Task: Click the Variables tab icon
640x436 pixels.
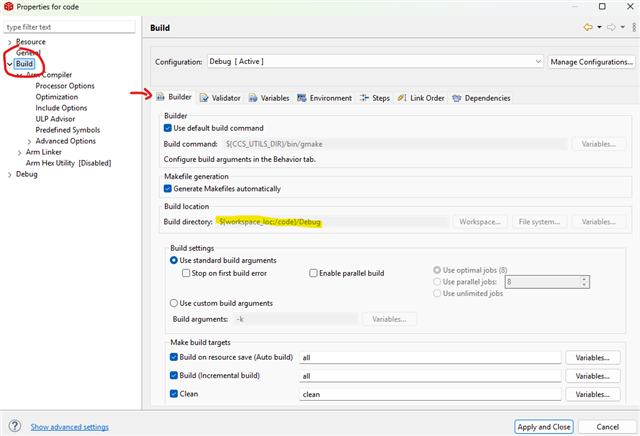Action: click(253, 98)
